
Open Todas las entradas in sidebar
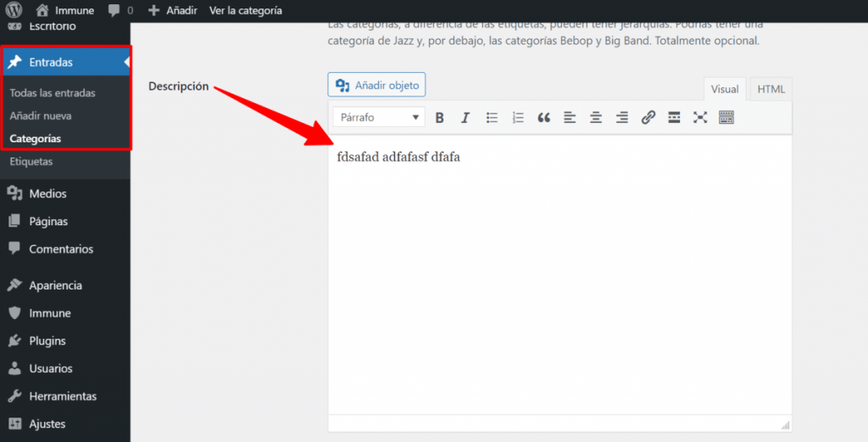pyautogui.click(x=53, y=93)
